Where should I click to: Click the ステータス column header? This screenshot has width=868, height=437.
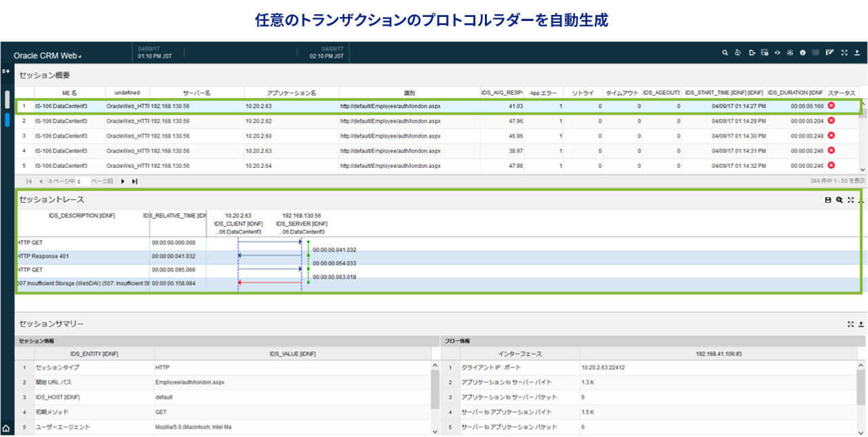pos(841,92)
